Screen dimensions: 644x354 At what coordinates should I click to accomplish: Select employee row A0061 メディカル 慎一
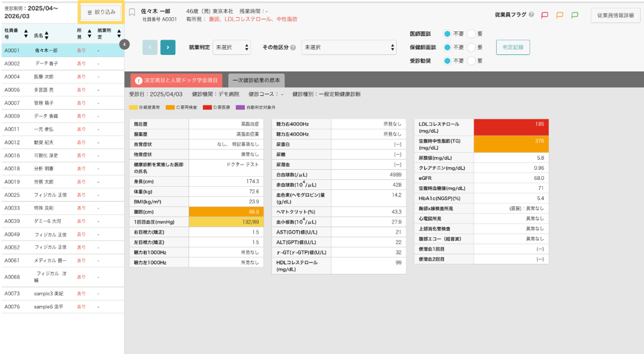pos(63,260)
